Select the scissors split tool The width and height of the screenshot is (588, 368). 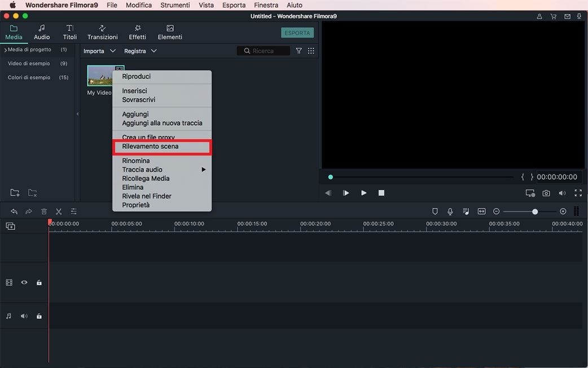(x=59, y=211)
